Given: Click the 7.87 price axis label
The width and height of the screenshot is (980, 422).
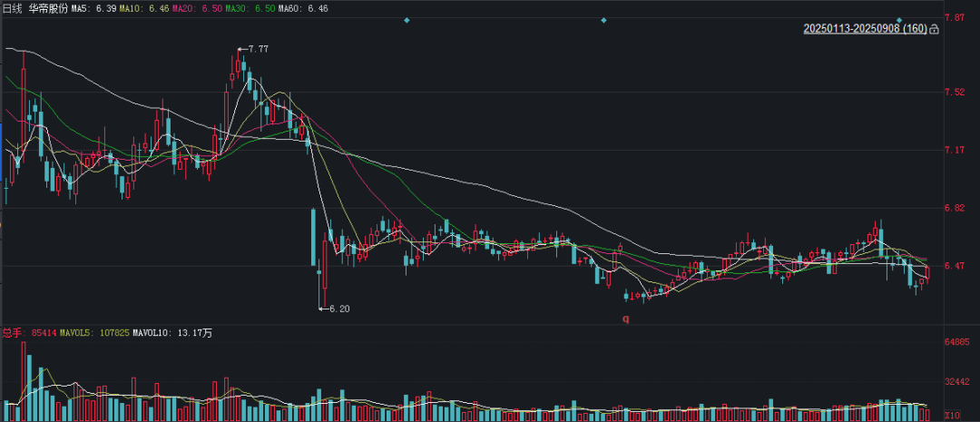Looking at the screenshot, I should [x=954, y=17].
